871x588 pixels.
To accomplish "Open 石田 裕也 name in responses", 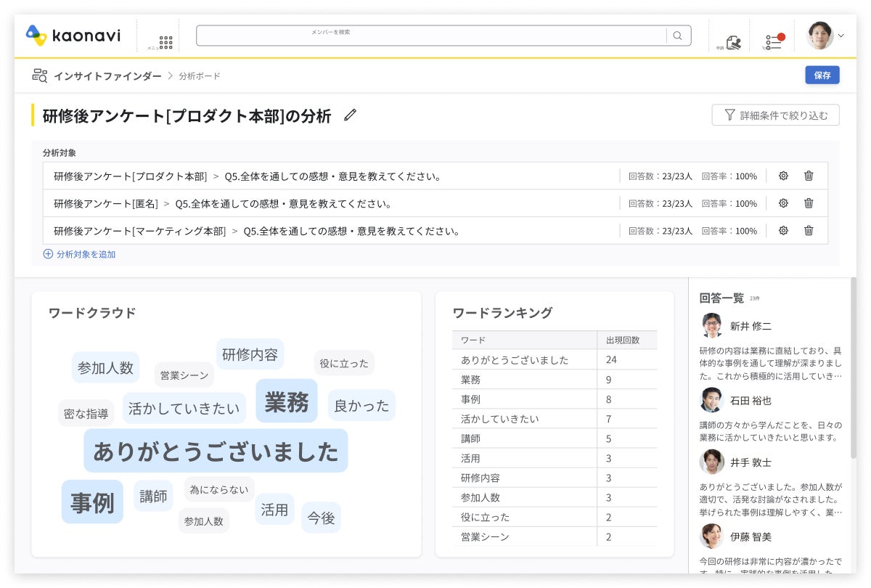I will (751, 400).
